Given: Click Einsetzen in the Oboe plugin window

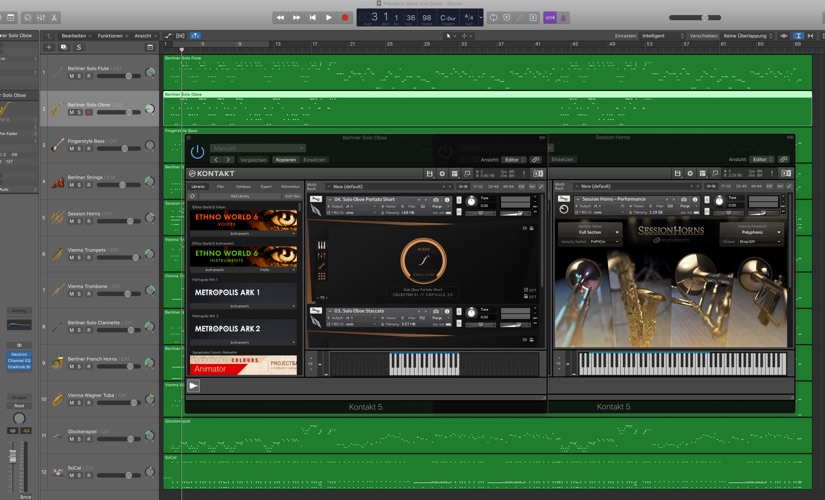Looking at the screenshot, I should (x=315, y=159).
